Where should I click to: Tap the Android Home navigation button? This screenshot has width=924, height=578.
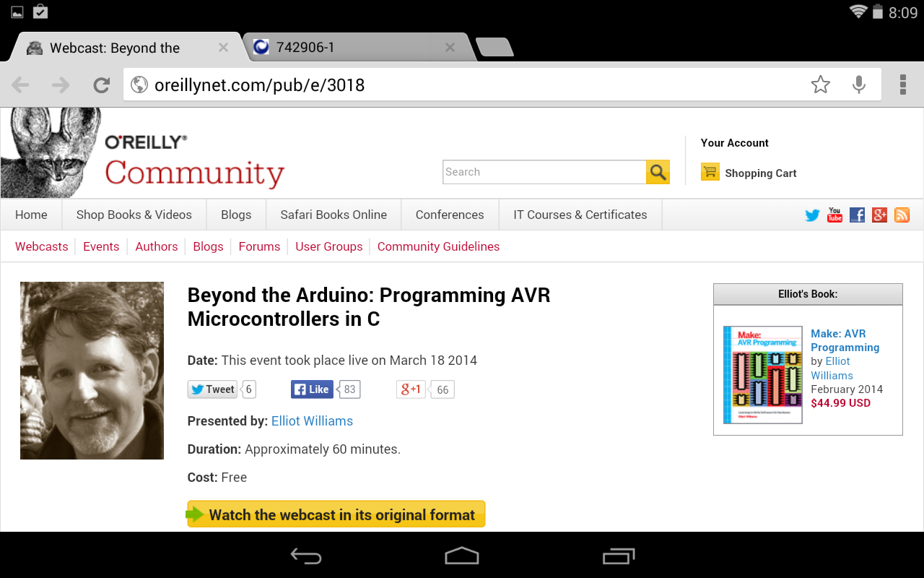tap(462, 556)
